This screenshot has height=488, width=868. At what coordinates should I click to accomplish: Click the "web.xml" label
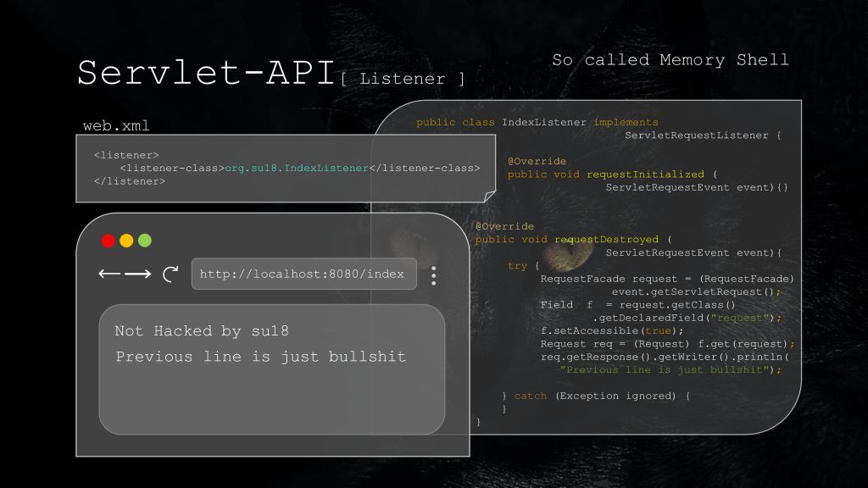[x=116, y=125]
